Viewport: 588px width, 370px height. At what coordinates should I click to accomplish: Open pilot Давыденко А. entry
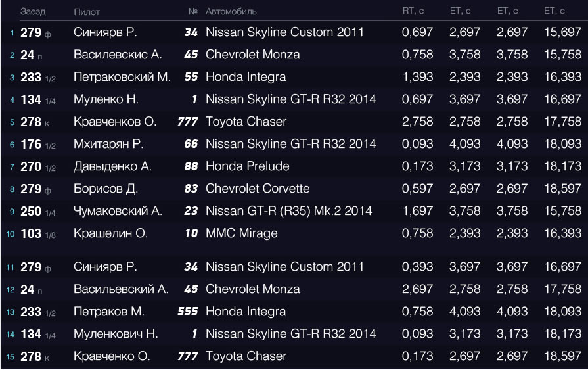[x=112, y=166]
